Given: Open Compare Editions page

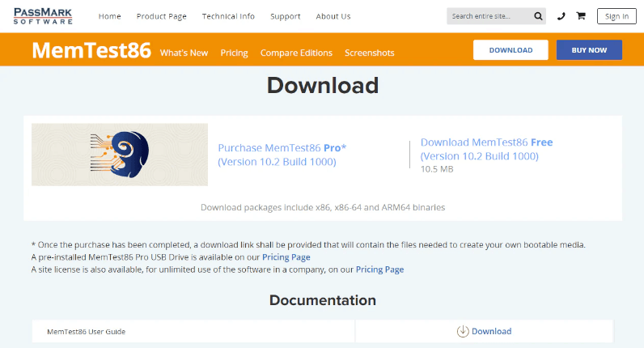Looking at the screenshot, I should click(x=296, y=53).
